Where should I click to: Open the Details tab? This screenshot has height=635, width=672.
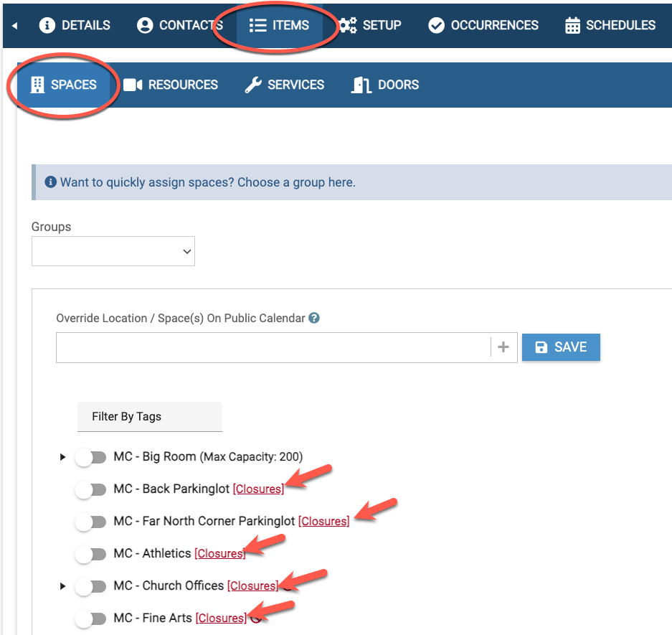pyautogui.click(x=75, y=25)
